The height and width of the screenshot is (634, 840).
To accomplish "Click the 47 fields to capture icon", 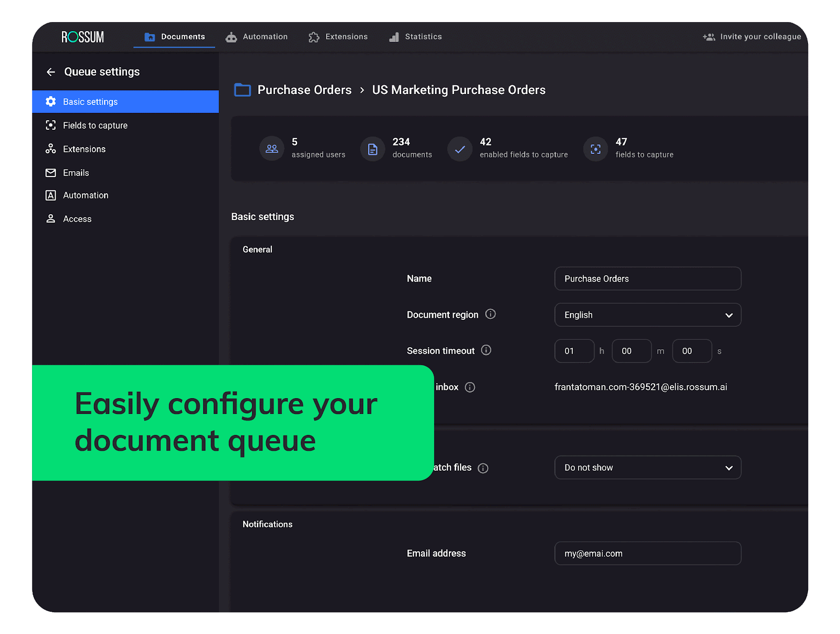I will coord(596,149).
